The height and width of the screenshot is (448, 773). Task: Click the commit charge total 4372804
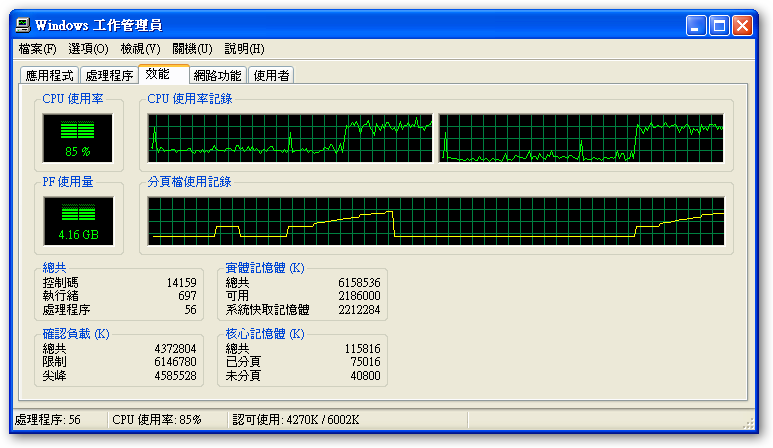(176, 348)
